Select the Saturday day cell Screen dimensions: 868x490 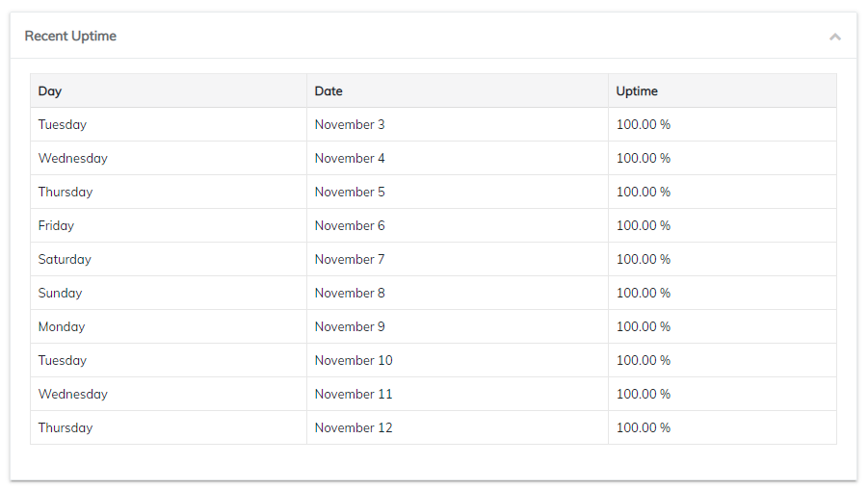click(x=65, y=260)
